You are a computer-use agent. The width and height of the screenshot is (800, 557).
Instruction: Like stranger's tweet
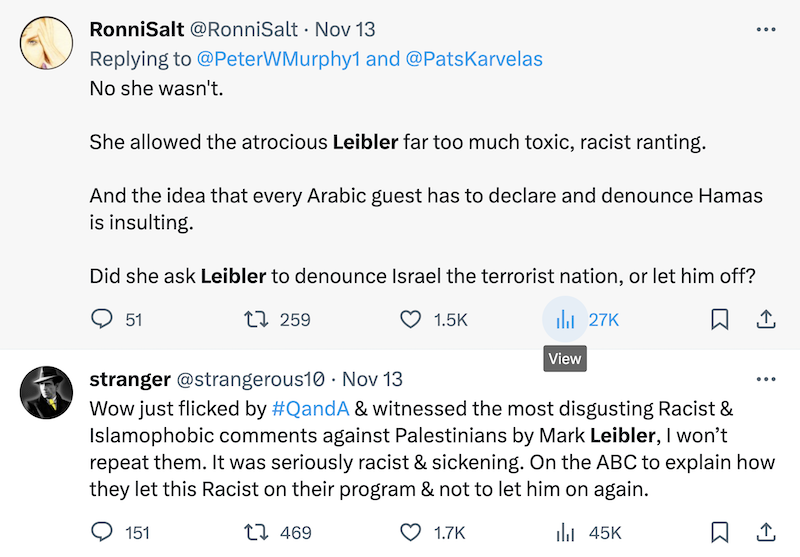[x=410, y=533]
